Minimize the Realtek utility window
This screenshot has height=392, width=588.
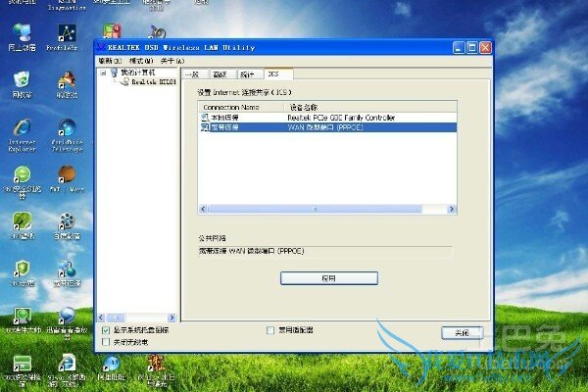(459, 48)
